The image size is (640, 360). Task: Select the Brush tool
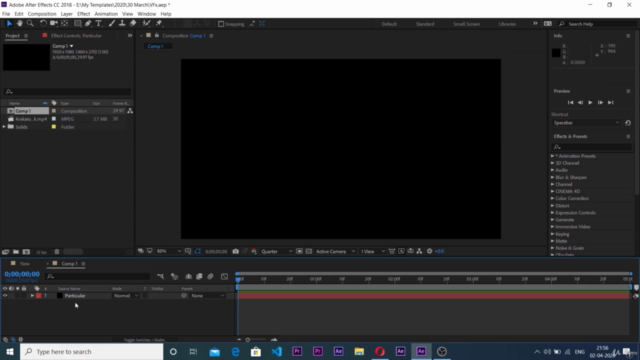111,24
